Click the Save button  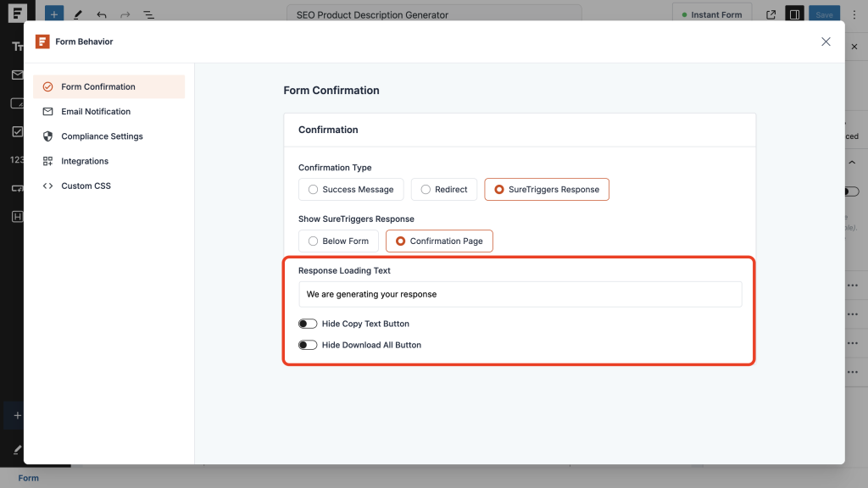pyautogui.click(x=823, y=14)
